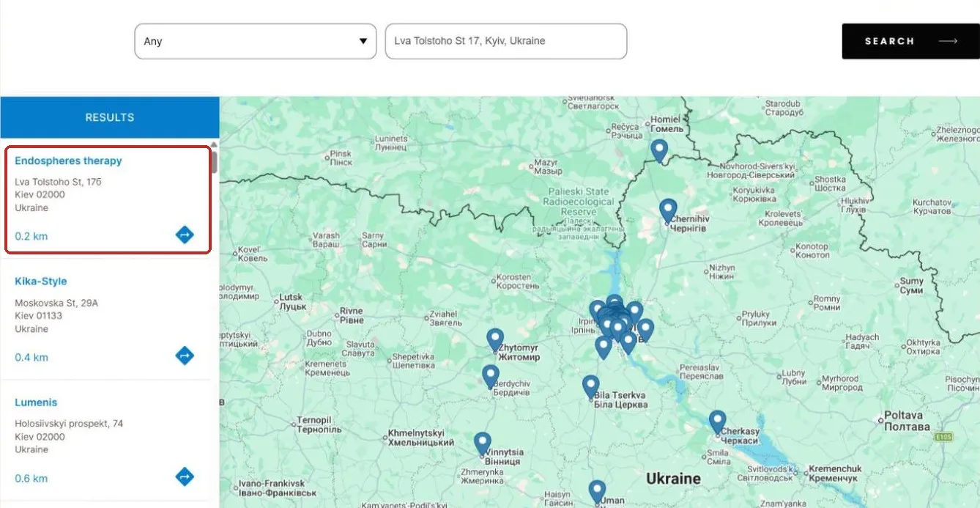
Task: Open the Kika-Style result title
Action: tap(41, 281)
